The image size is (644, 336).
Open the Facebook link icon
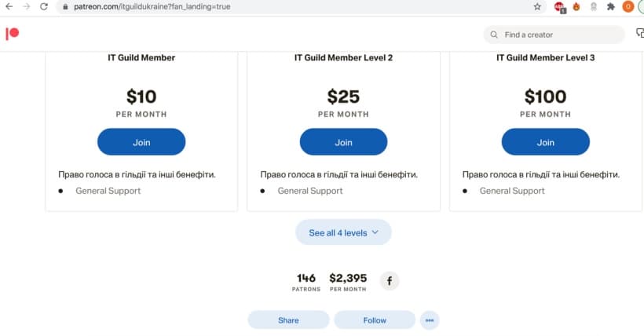pos(390,281)
